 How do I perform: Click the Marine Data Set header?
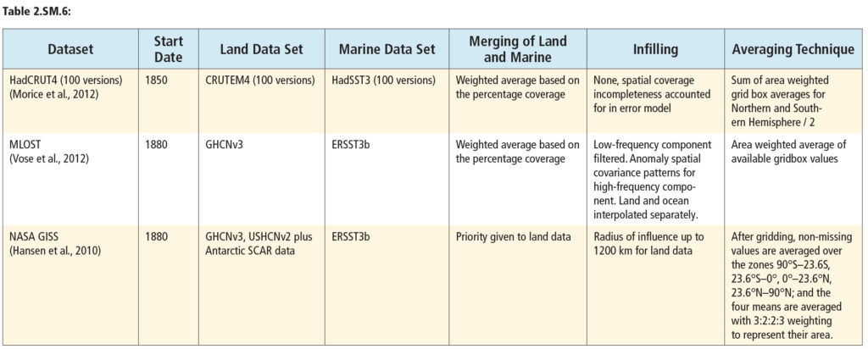pyautogui.click(x=387, y=49)
